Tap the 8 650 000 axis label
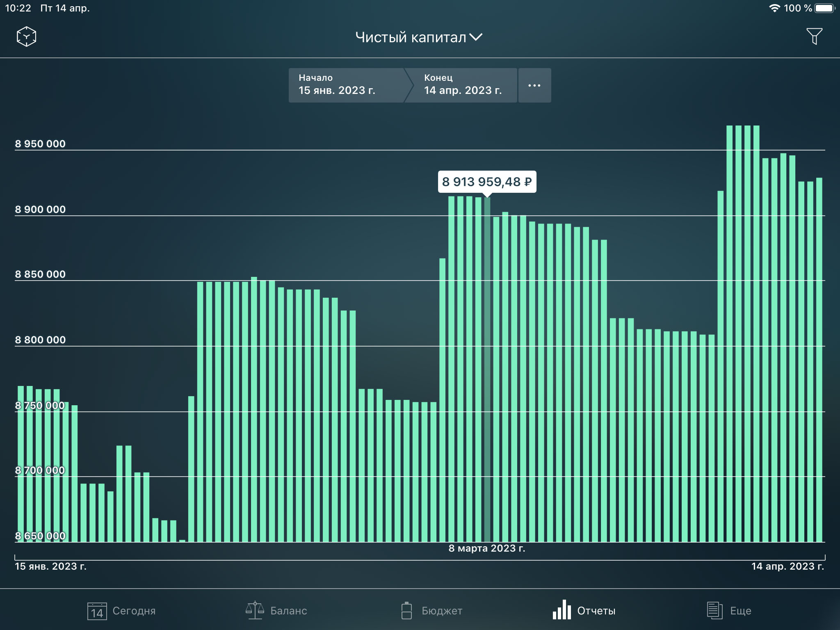Image resolution: width=840 pixels, height=630 pixels. click(40, 536)
